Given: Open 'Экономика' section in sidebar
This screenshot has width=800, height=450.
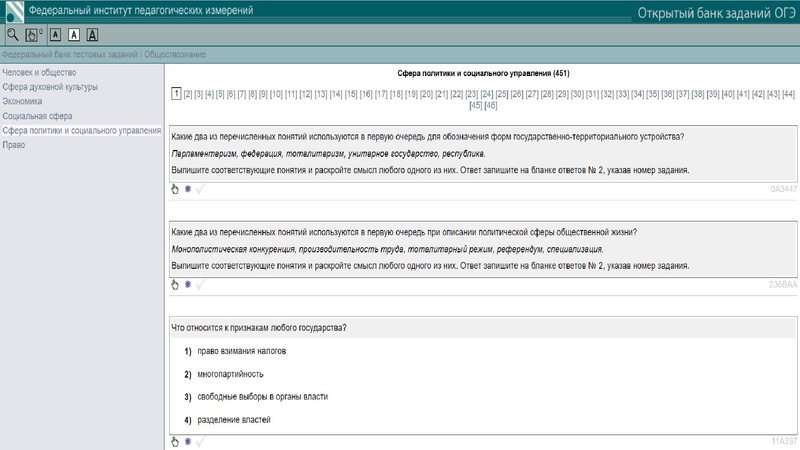Looking at the screenshot, I should 23,102.
